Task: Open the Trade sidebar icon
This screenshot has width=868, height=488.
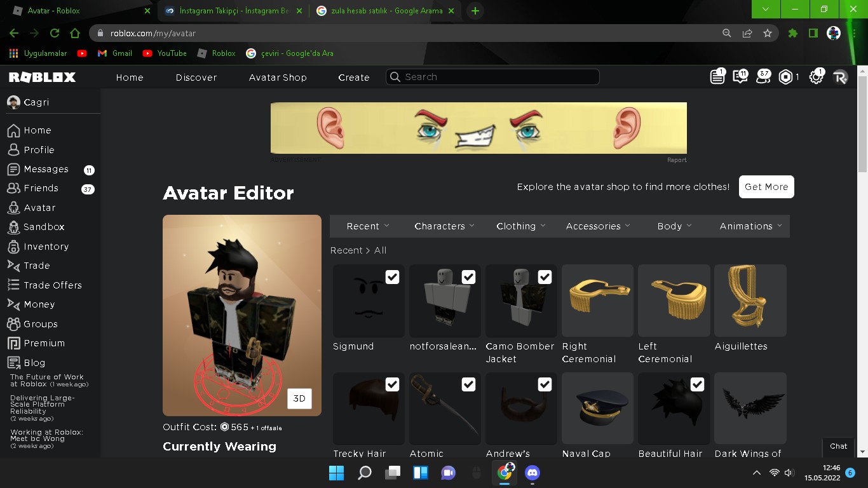Action: pos(13,266)
